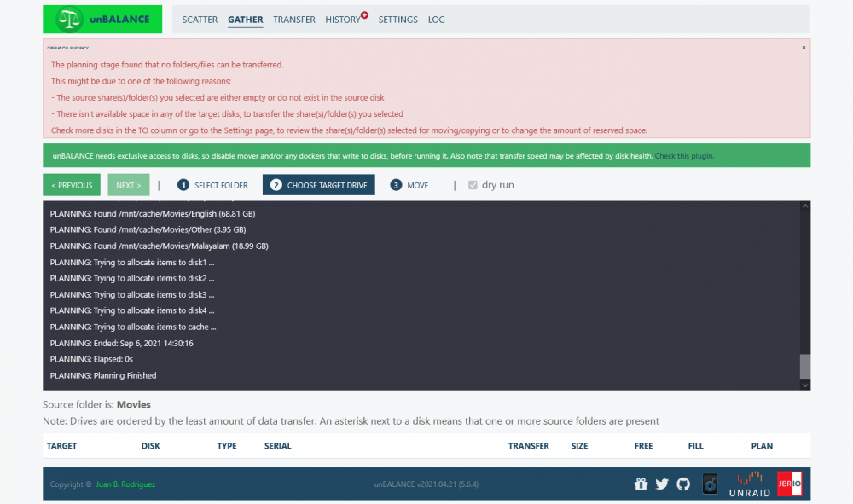The image size is (853, 504).
Task: Click the red badge on HISTORY
Action: (364, 15)
